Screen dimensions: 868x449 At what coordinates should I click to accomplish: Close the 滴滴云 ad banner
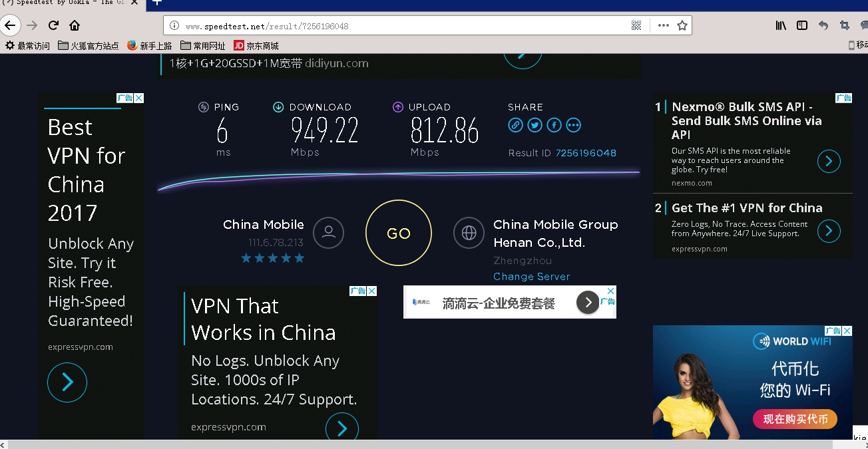(x=610, y=291)
